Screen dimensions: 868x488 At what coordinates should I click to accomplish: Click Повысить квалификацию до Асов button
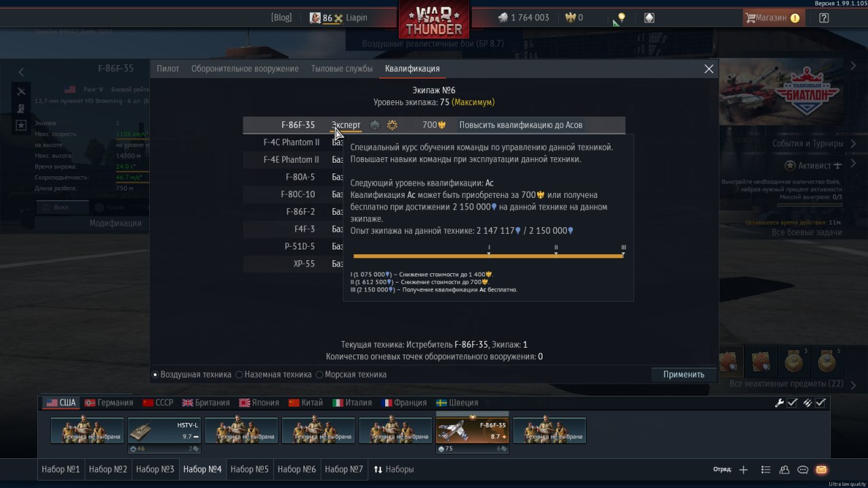click(x=521, y=125)
